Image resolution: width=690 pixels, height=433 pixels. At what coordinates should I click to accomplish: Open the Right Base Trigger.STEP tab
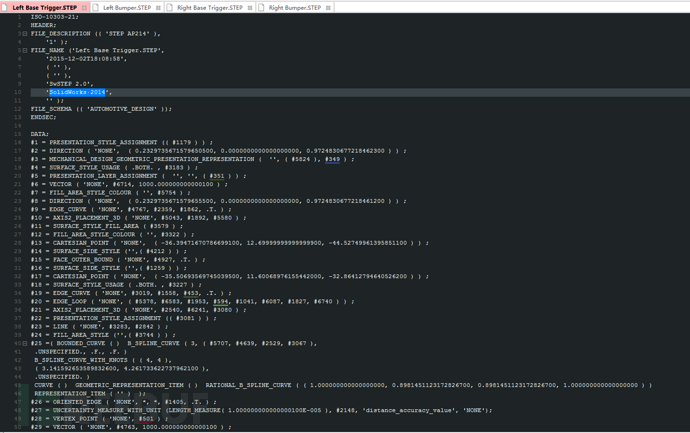(209, 7)
